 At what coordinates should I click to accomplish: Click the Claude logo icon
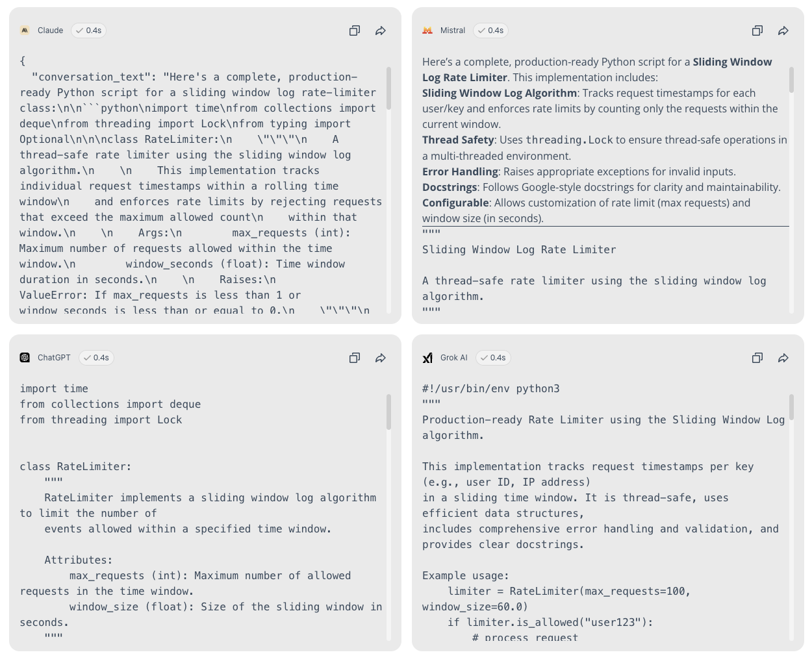coord(25,31)
